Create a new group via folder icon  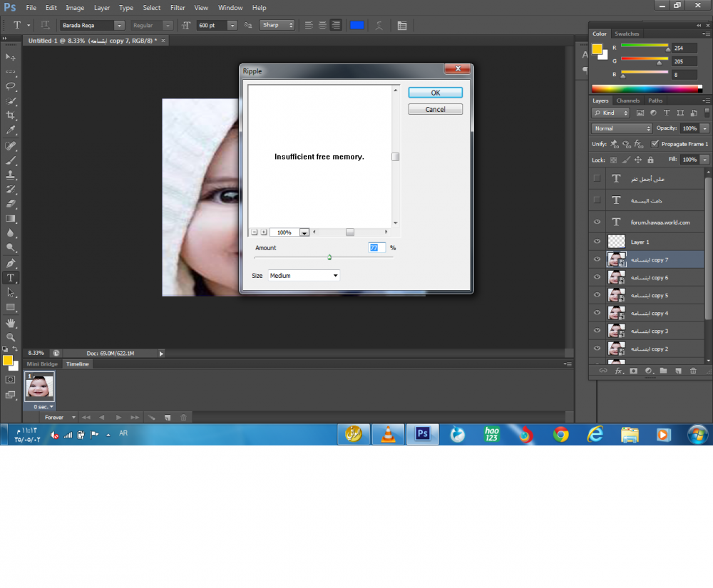click(663, 371)
